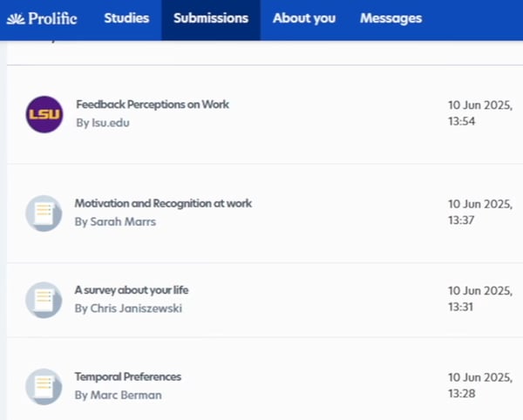The image size is (523, 420).
Task: Open the Studies tab
Action: [x=126, y=18]
